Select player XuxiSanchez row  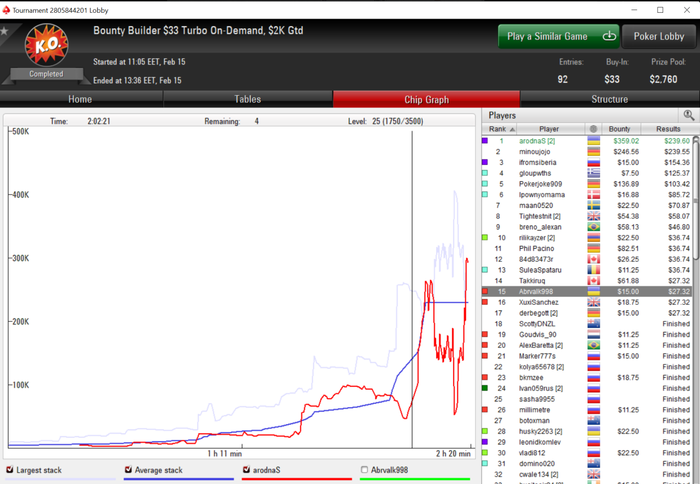(x=587, y=302)
